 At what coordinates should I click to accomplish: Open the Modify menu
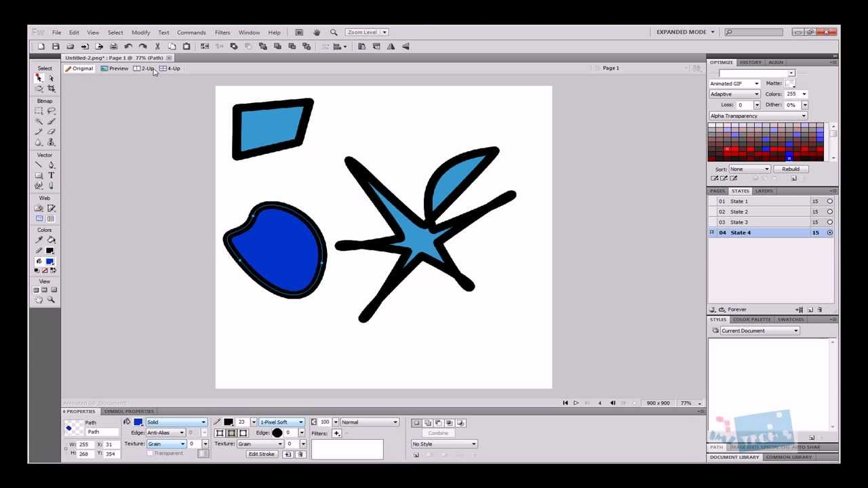tap(141, 33)
